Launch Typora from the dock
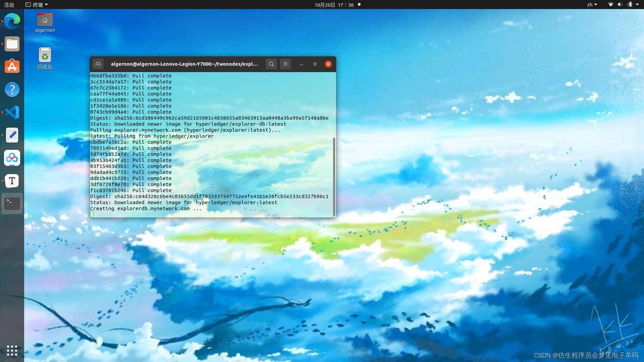 12,181
